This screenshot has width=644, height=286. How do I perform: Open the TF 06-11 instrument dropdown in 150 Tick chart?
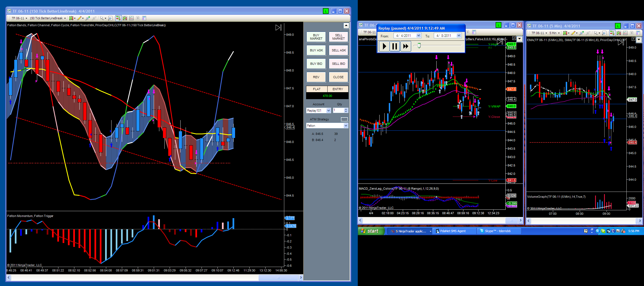point(20,18)
